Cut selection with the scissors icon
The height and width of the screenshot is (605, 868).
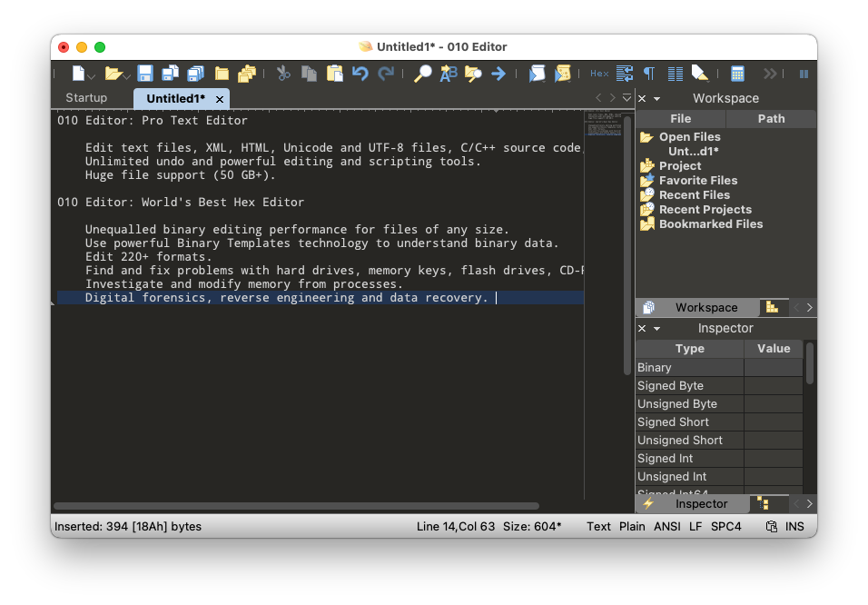click(x=283, y=74)
